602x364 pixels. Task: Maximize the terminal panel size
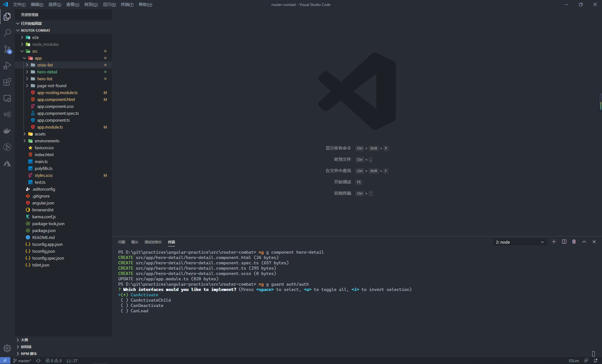(584, 242)
